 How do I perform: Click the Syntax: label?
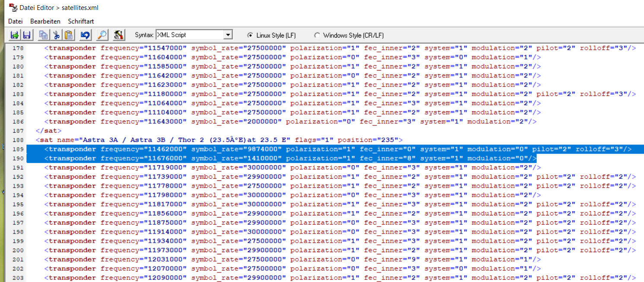144,35
